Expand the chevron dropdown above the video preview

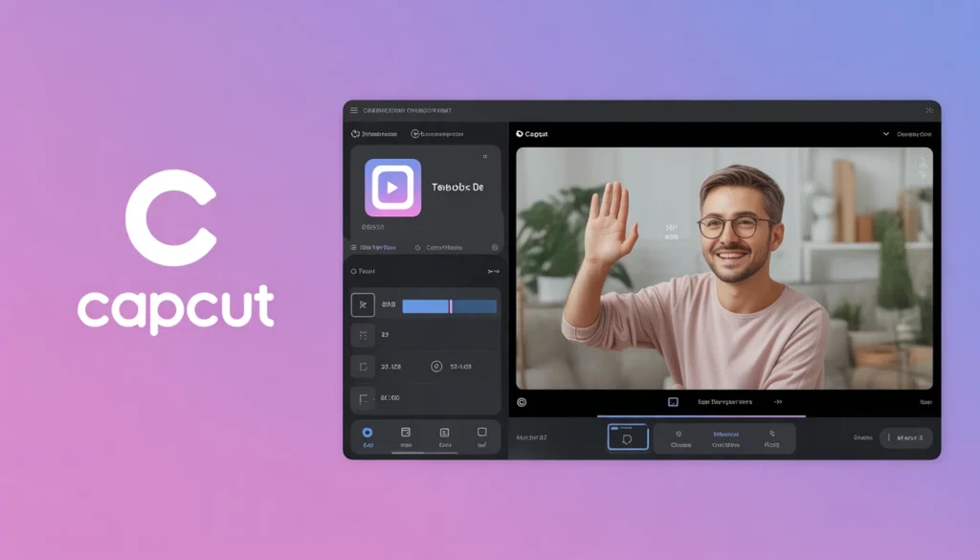pyautogui.click(x=885, y=135)
